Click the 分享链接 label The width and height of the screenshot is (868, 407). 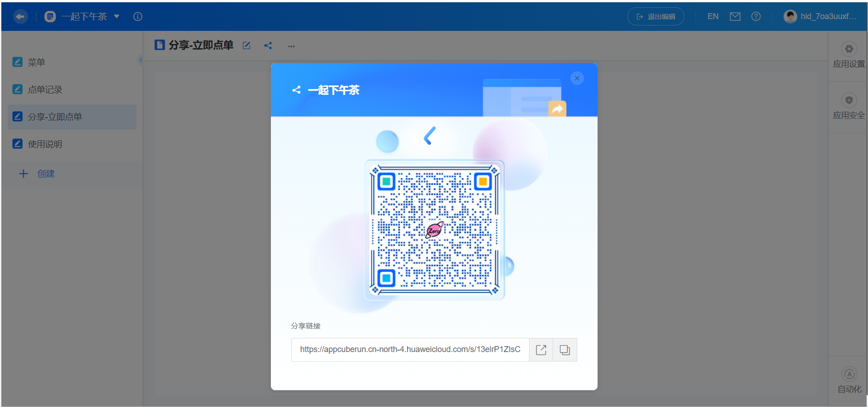[306, 326]
